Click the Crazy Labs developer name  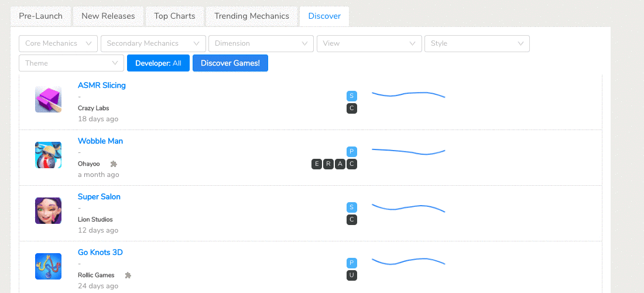tap(94, 108)
